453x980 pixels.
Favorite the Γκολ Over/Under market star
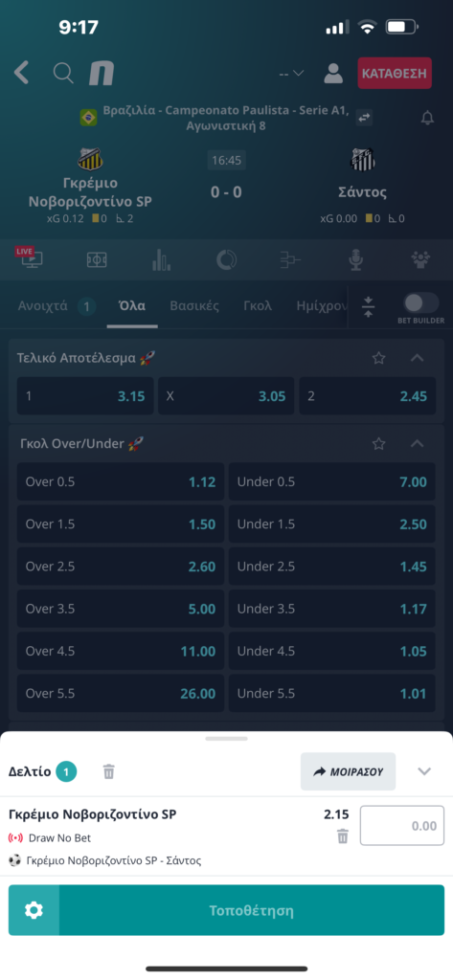[378, 444]
